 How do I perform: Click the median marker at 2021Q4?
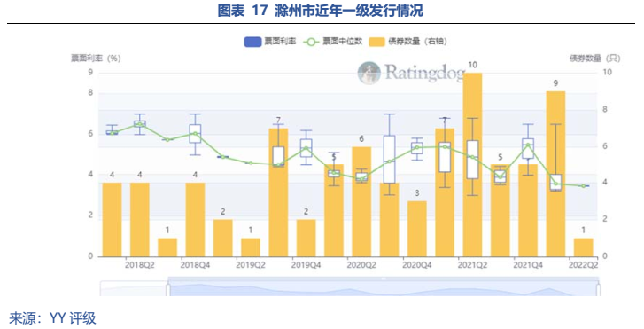pos(528,145)
